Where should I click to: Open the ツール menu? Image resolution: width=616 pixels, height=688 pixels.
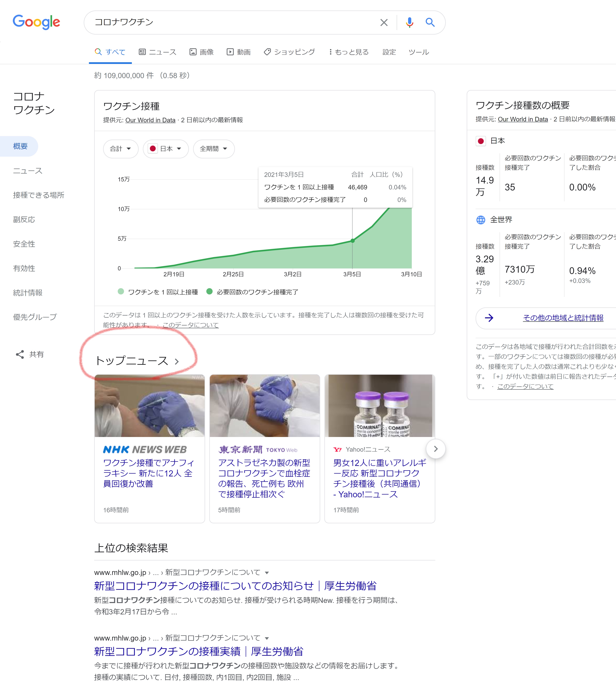(419, 52)
